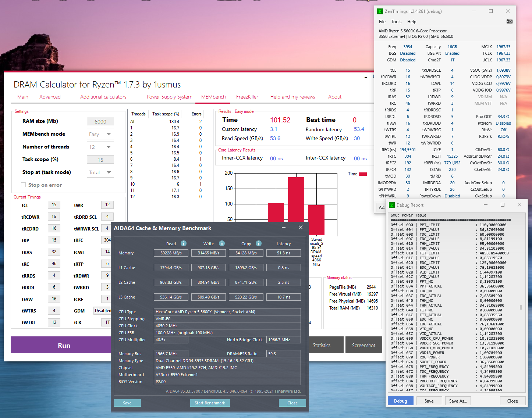Maximize the Debug Report window

(503, 205)
